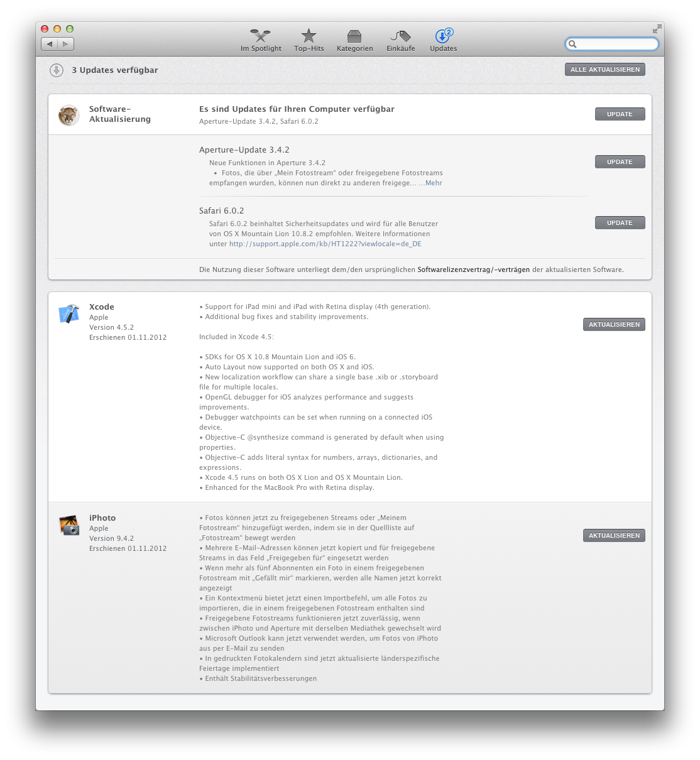Screen dimensions: 700x760
Task: Click in the search field
Action: (x=612, y=44)
